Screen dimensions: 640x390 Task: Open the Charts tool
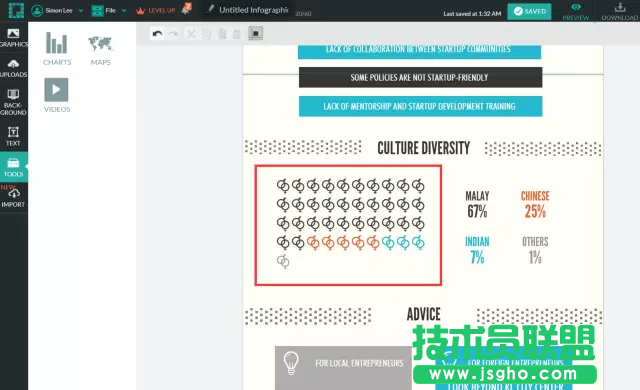(57, 49)
